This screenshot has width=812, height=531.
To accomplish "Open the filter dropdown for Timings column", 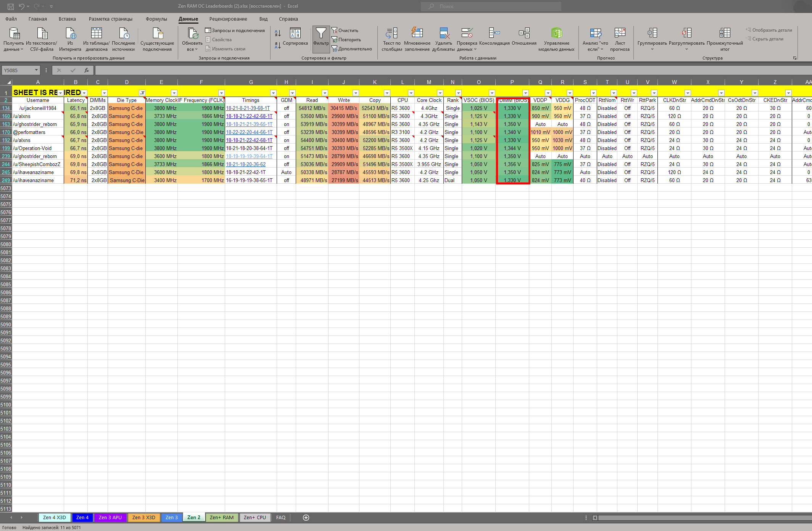I will [273, 93].
